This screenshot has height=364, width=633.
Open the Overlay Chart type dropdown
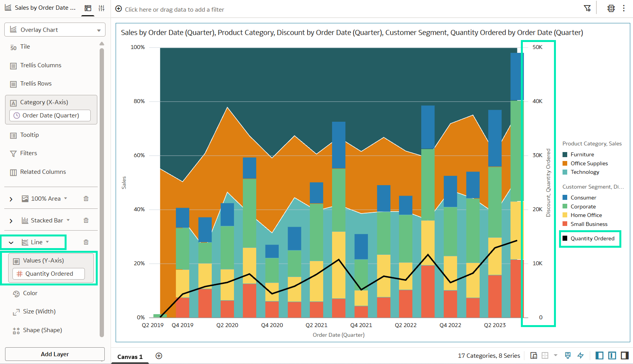click(x=55, y=30)
